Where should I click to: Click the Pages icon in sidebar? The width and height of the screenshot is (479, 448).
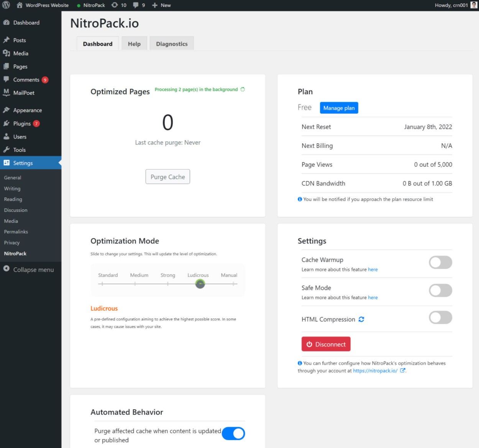click(x=6, y=66)
